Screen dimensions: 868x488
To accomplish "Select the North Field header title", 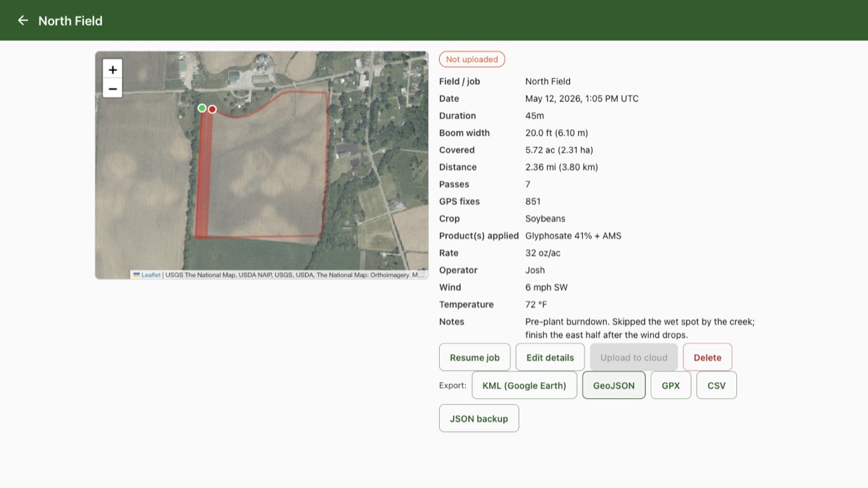I will pyautogui.click(x=70, y=21).
